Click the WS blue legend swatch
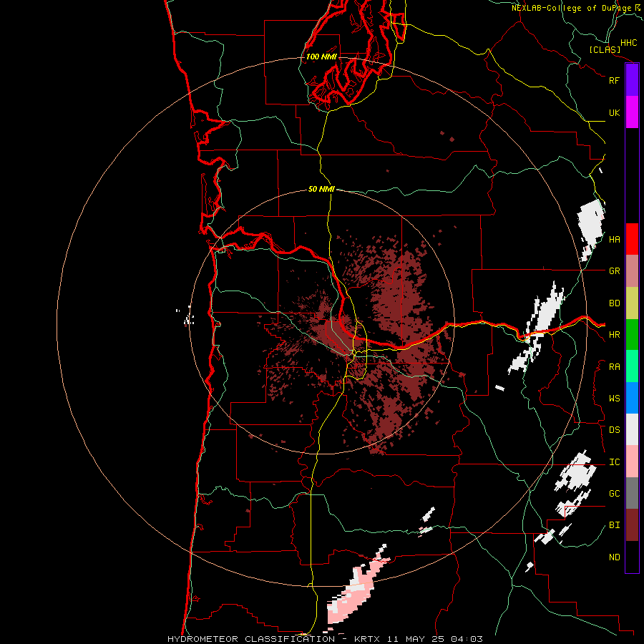This screenshot has height=644, width=644. click(x=632, y=398)
